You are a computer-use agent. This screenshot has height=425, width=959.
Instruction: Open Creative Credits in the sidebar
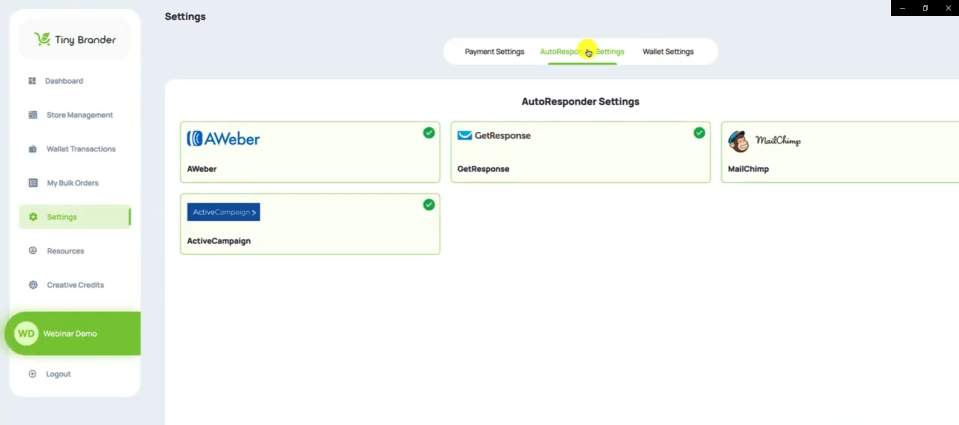click(75, 285)
